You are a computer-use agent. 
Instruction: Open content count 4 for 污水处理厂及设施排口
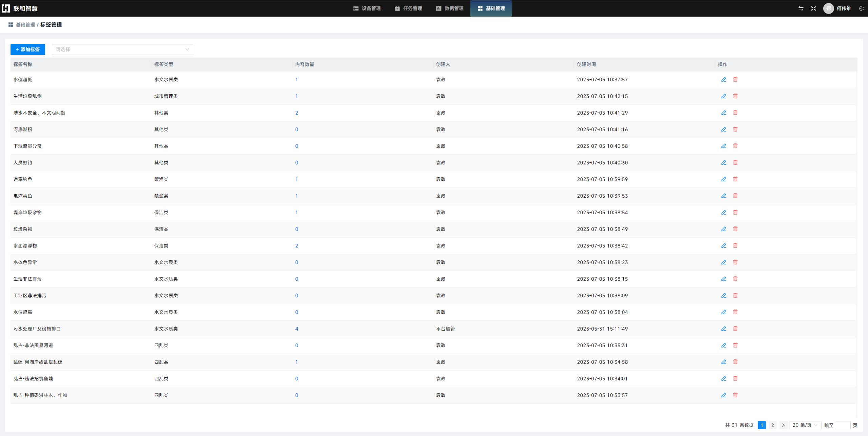297,329
